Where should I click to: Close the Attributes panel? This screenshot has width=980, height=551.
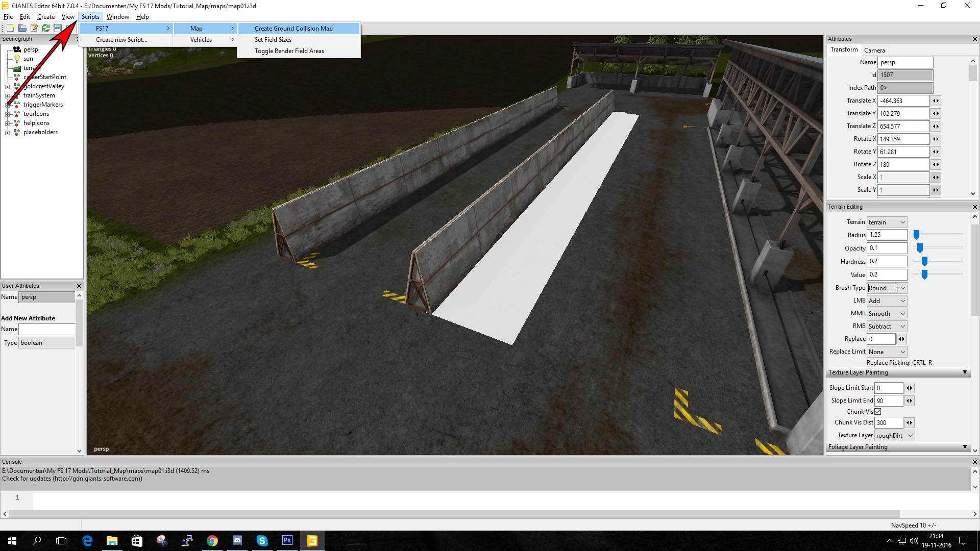[974, 39]
